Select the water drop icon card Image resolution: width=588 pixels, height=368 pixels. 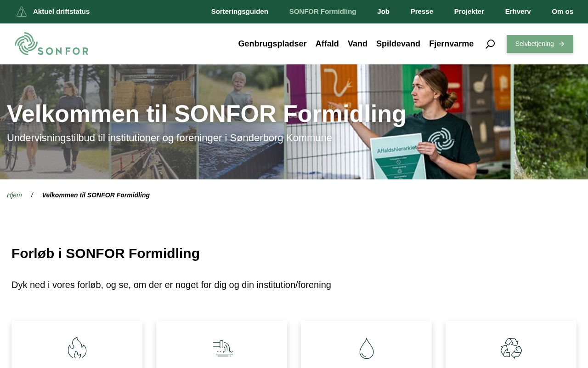[x=366, y=345]
